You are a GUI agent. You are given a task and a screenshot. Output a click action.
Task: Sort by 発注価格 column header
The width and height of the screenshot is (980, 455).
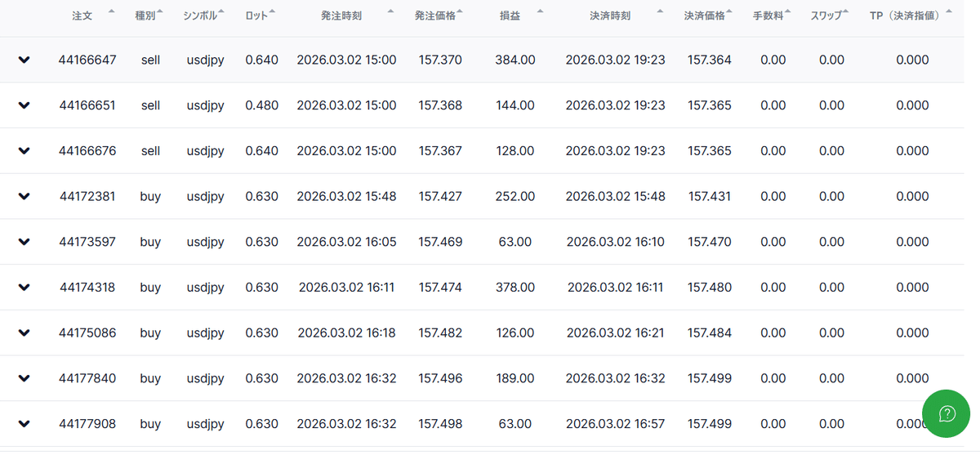(435, 16)
